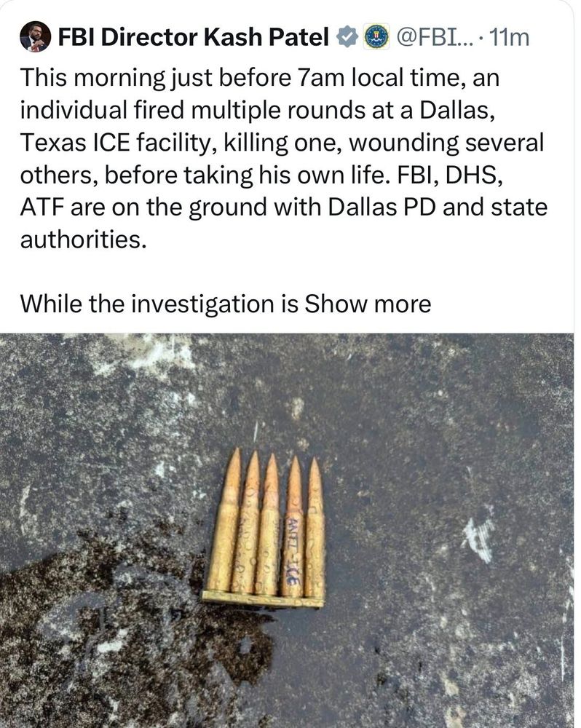Open the attached photo of bullets

tap(287, 530)
